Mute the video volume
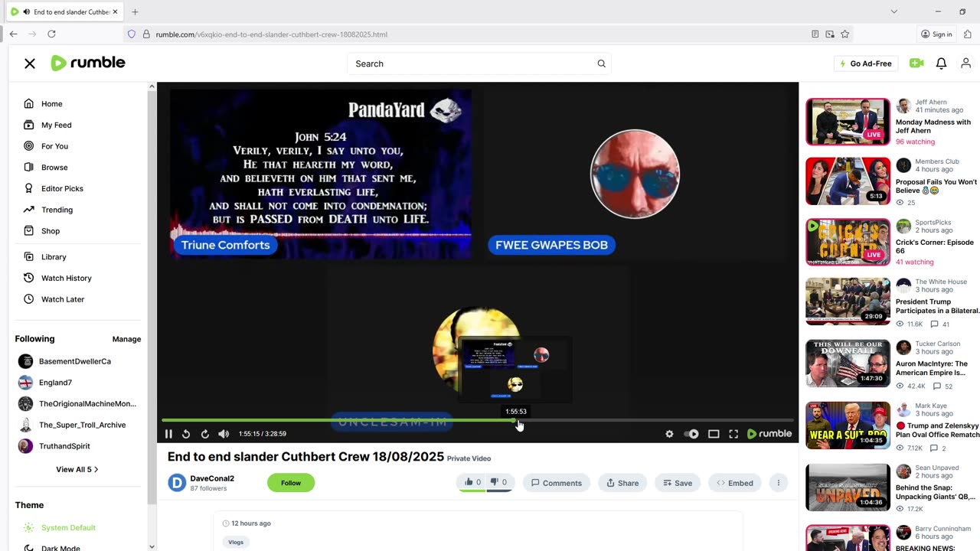Image resolution: width=980 pixels, height=551 pixels. 224,434
